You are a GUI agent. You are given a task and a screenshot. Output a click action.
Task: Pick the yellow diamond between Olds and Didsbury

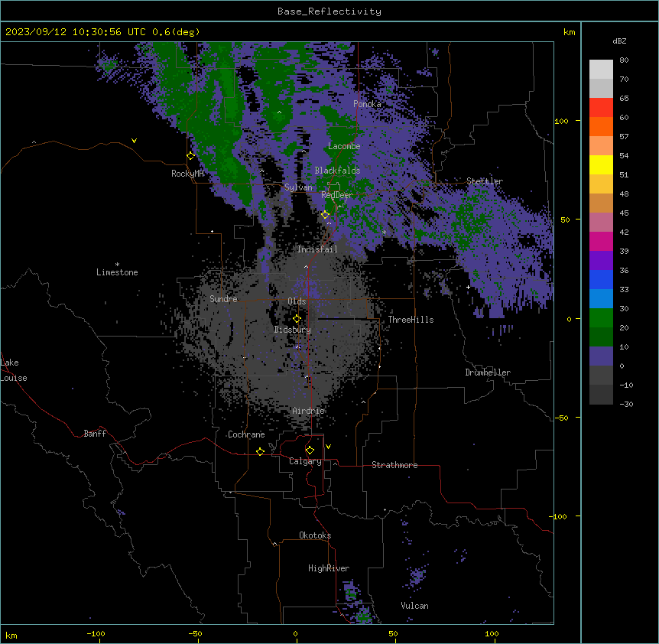point(297,319)
